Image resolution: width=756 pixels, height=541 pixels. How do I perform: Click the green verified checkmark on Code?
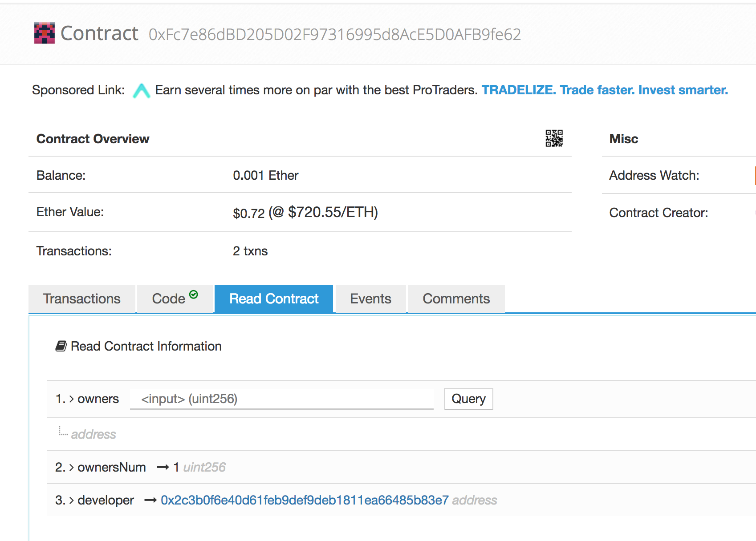click(194, 294)
